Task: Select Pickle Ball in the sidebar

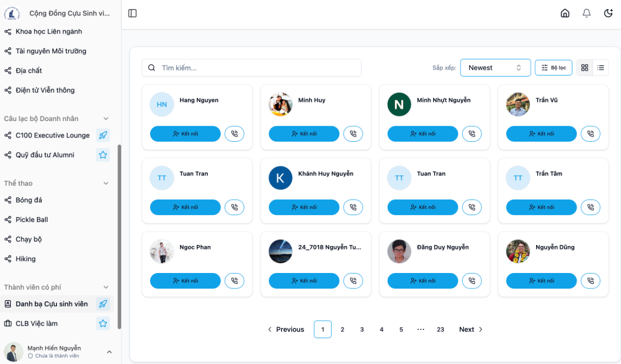Action: click(32, 220)
